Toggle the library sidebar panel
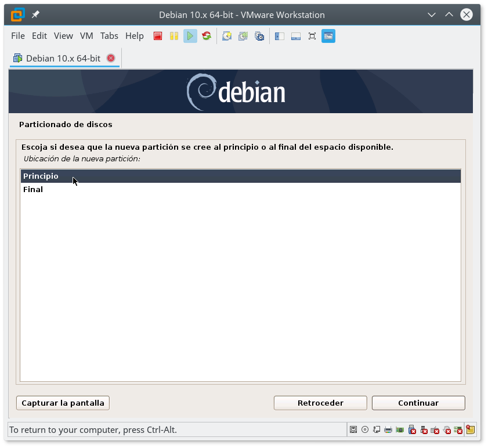 [280, 36]
